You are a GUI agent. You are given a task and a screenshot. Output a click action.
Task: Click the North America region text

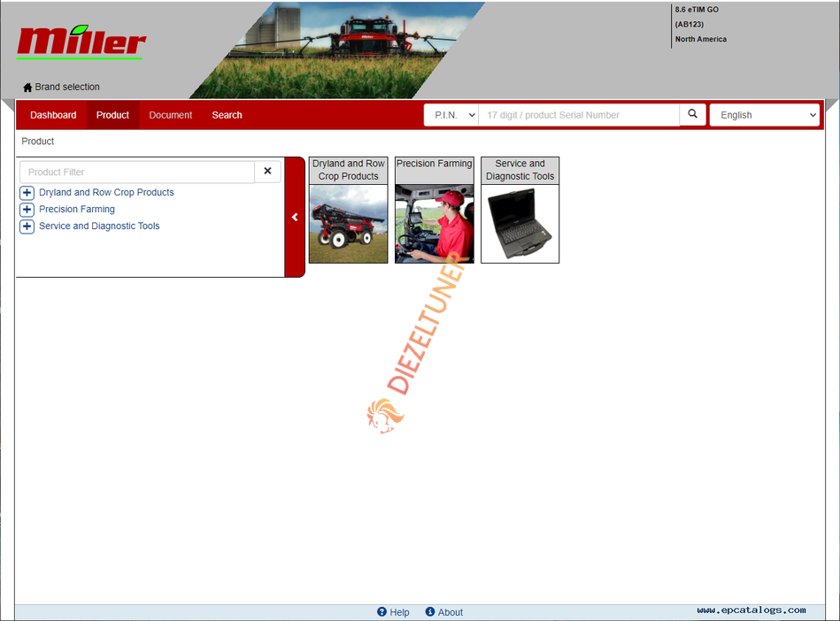coord(701,39)
